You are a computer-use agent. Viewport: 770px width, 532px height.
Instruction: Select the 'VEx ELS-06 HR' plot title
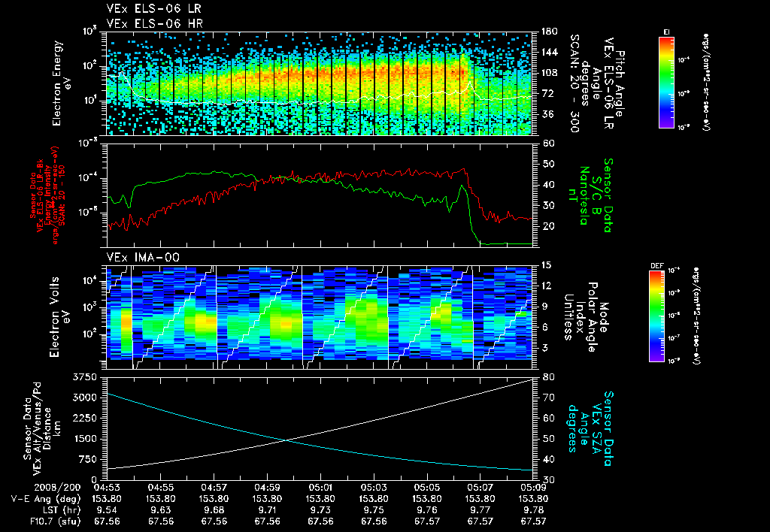tap(155, 23)
